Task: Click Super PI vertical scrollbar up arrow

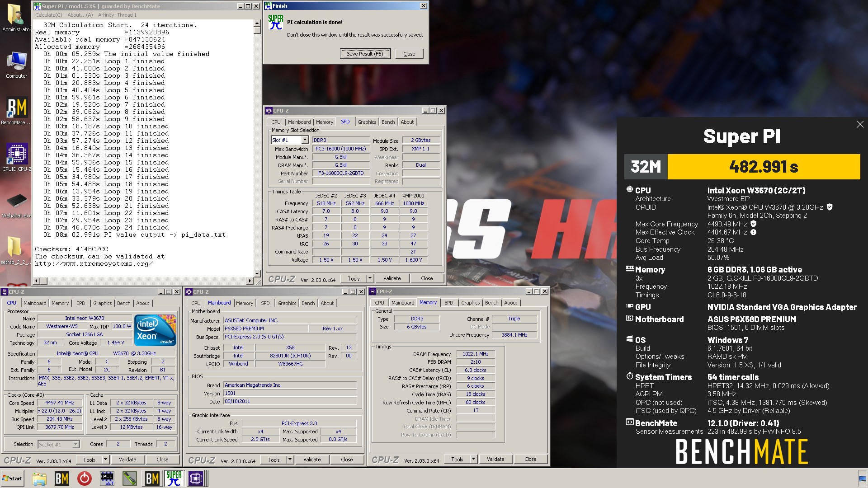Action: tap(257, 23)
